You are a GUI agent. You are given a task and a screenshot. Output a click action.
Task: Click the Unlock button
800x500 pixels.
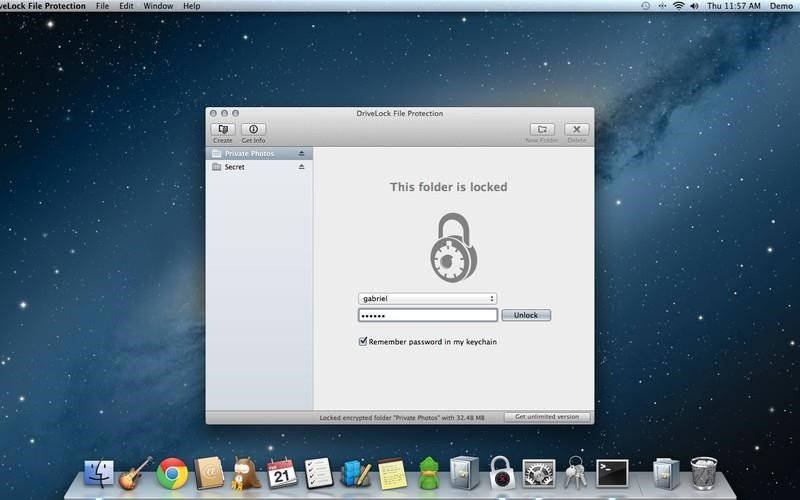coord(526,315)
